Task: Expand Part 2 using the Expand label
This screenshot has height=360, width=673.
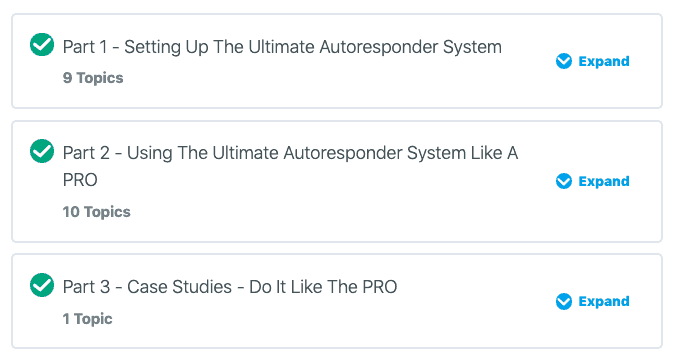Action: click(604, 181)
